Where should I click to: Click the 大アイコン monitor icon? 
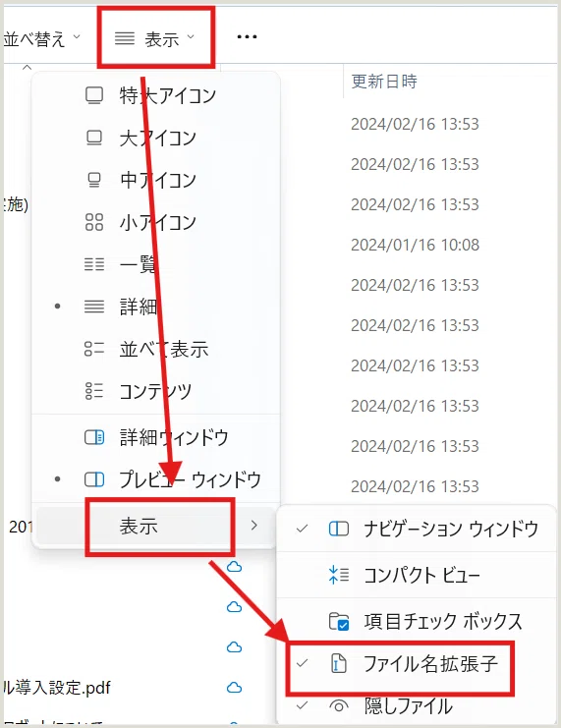[x=94, y=138]
